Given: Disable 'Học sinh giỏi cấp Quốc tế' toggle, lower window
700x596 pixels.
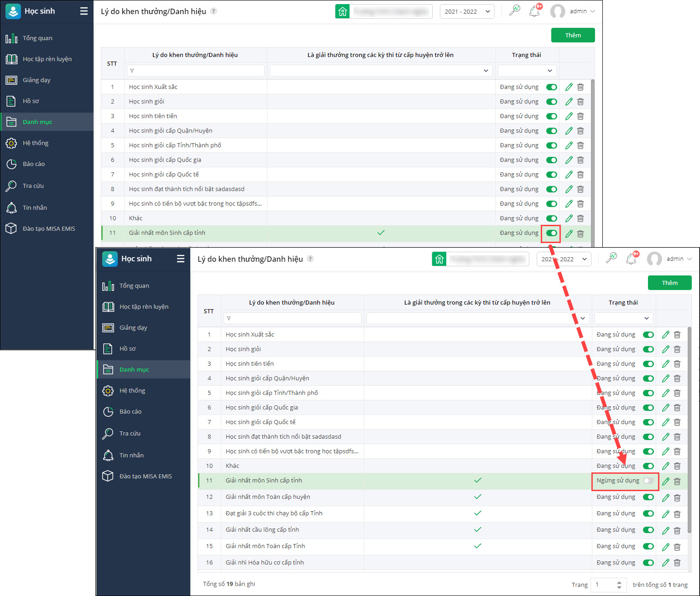Looking at the screenshot, I should coord(648,422).
